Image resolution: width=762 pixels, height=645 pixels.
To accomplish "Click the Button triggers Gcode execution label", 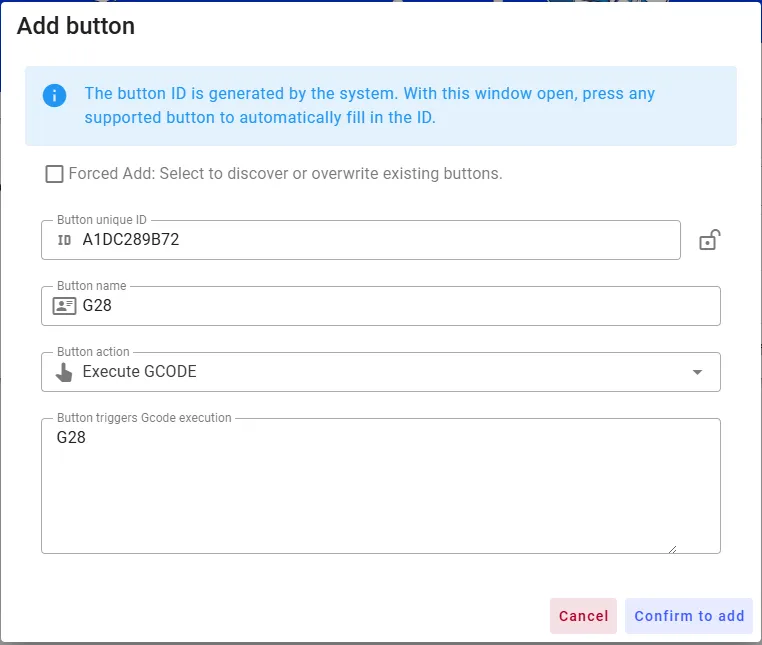I will 144,418.
